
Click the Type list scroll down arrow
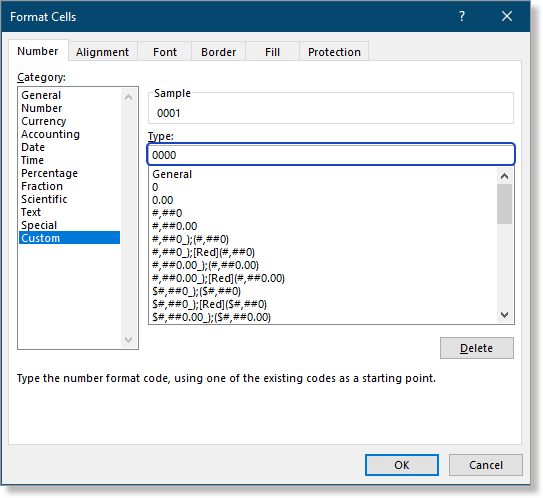click(505, 315)
